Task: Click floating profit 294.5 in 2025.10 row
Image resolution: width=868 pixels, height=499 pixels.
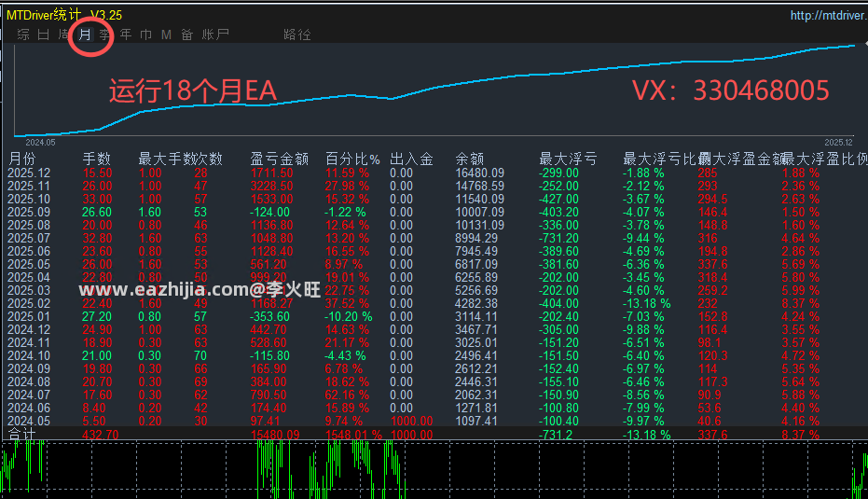Action: click(x=712, y=200)
